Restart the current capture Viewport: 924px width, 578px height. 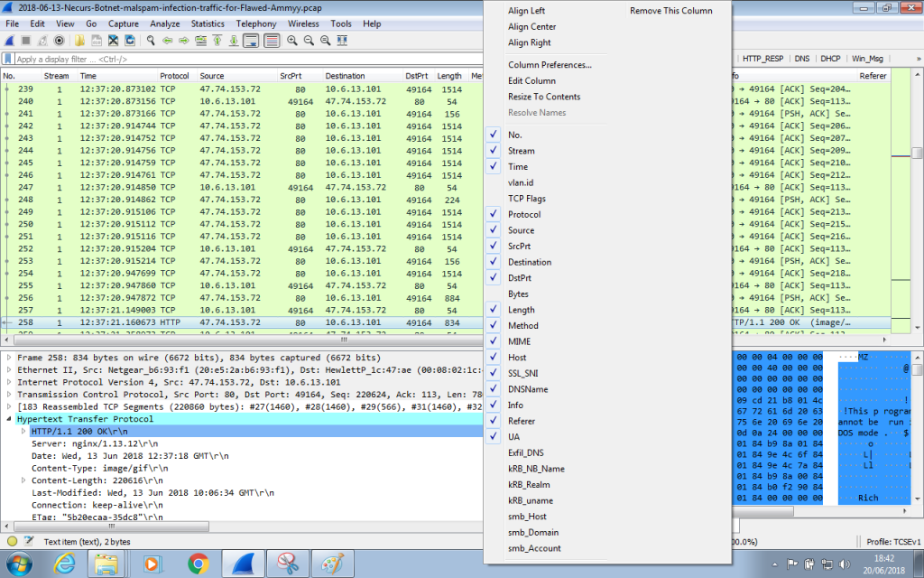coord(42,41)
